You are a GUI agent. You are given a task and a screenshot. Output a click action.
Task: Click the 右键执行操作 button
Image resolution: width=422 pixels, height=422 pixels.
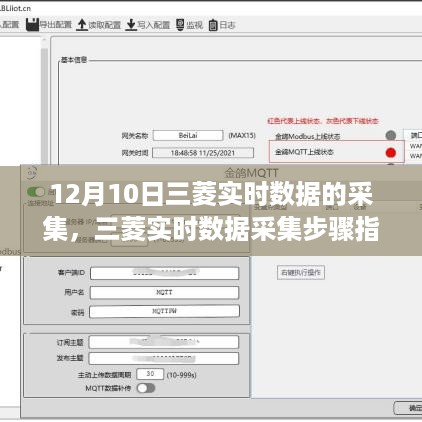point(301,273)
